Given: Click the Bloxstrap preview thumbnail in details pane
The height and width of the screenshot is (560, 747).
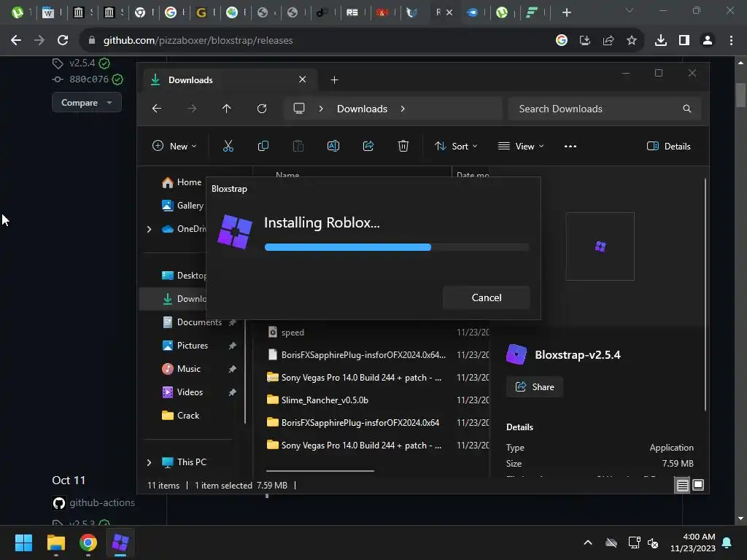Looking at the screenshot, I should pyautogui.click(x=600, y=246).
